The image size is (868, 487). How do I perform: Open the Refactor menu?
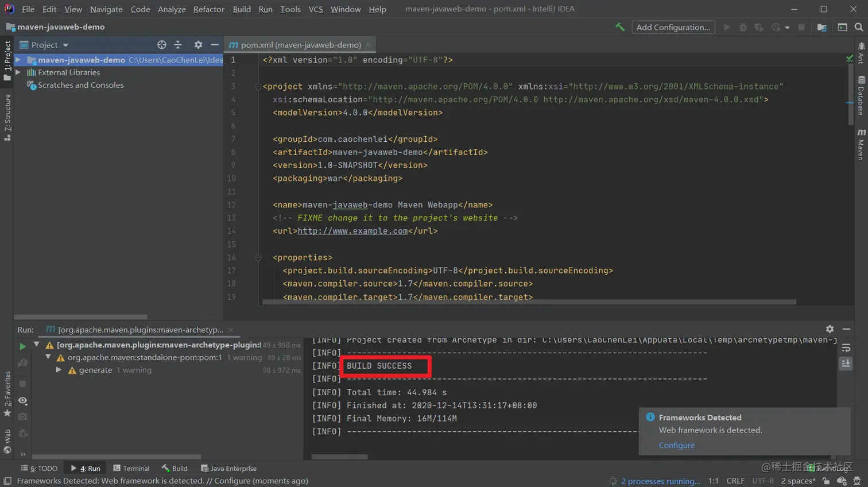tap(209, 9)
